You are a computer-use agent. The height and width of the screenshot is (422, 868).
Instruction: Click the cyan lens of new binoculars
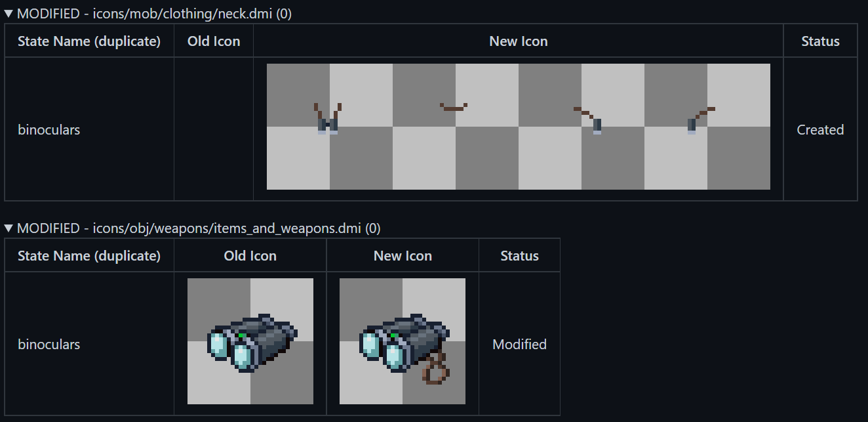[394, 355]
